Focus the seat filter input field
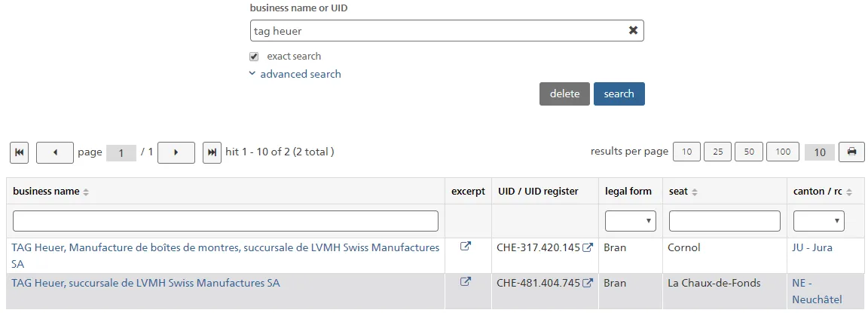868x313 pixels. (725, 220)
